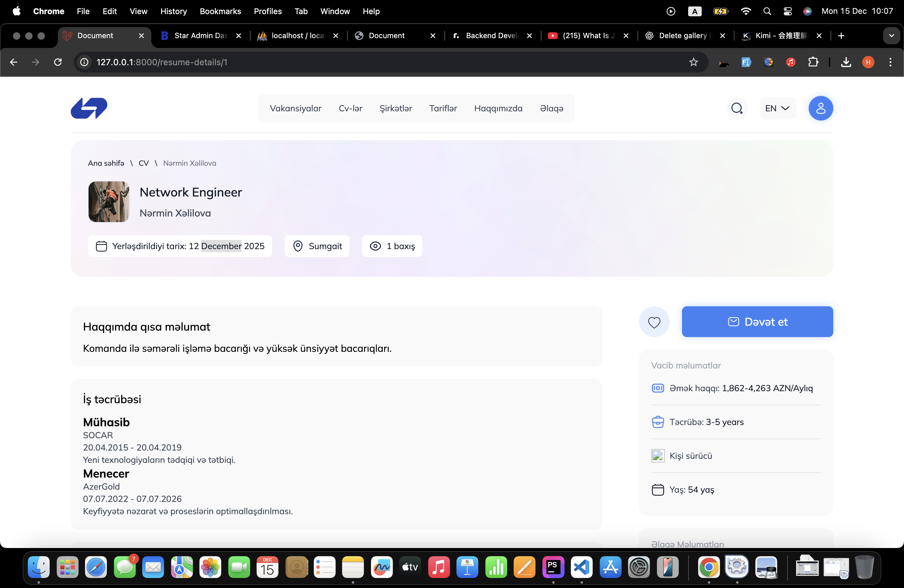The width and height of the screenshot is (904, 588).
Task: Go to Ana səhifə breadcrumb link
Action: 106,163
